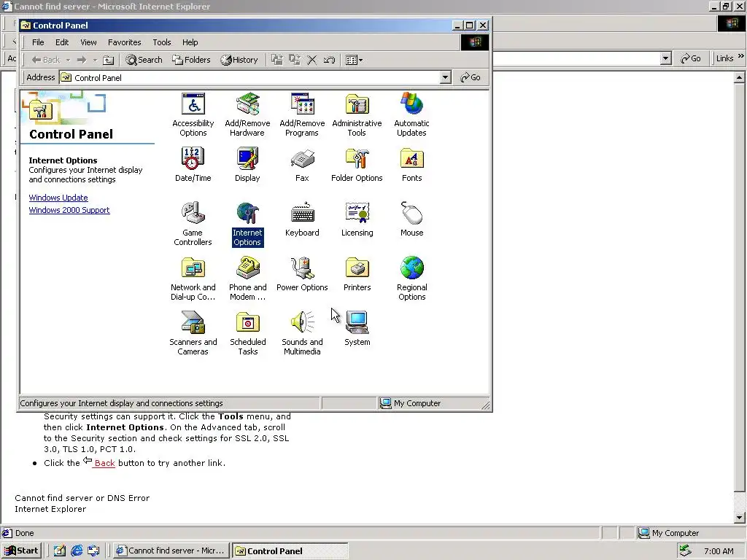The image size is (747, 560).
Task: Open Accessibility Options applet
Action: (x=193, y=114)
